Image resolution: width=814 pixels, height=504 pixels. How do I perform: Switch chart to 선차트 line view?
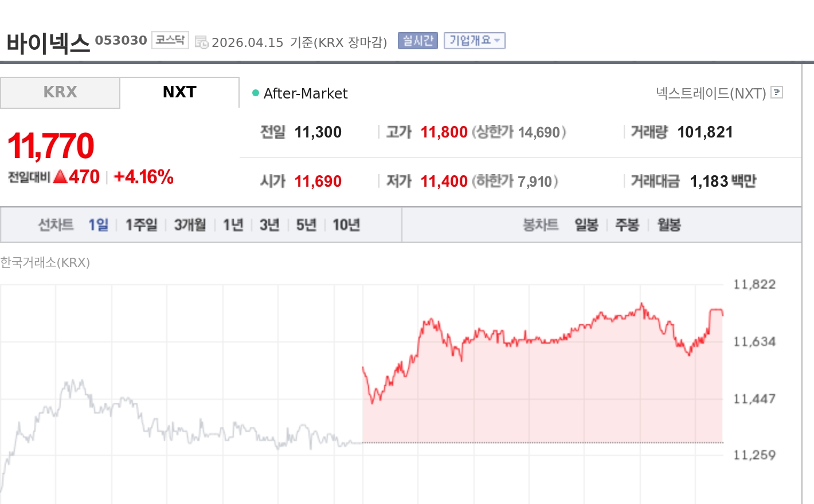[56, 225]
